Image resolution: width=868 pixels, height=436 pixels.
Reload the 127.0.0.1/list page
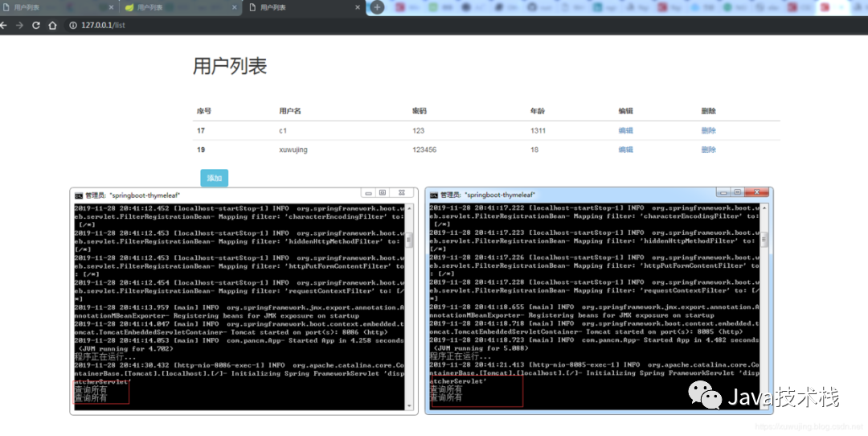36,26
